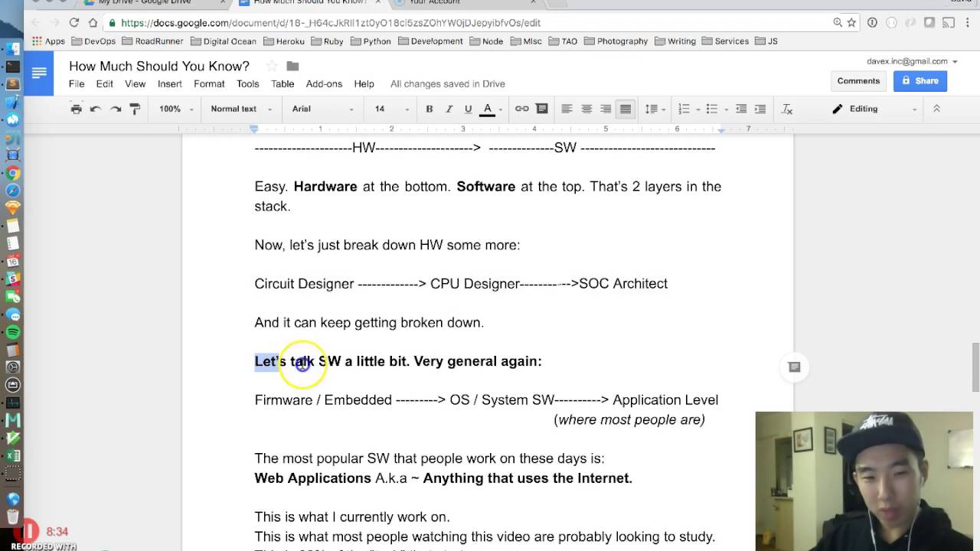Clear formatting with the Tx icon
This screenshot has width=980, height=551.
(x=786, y=109)
